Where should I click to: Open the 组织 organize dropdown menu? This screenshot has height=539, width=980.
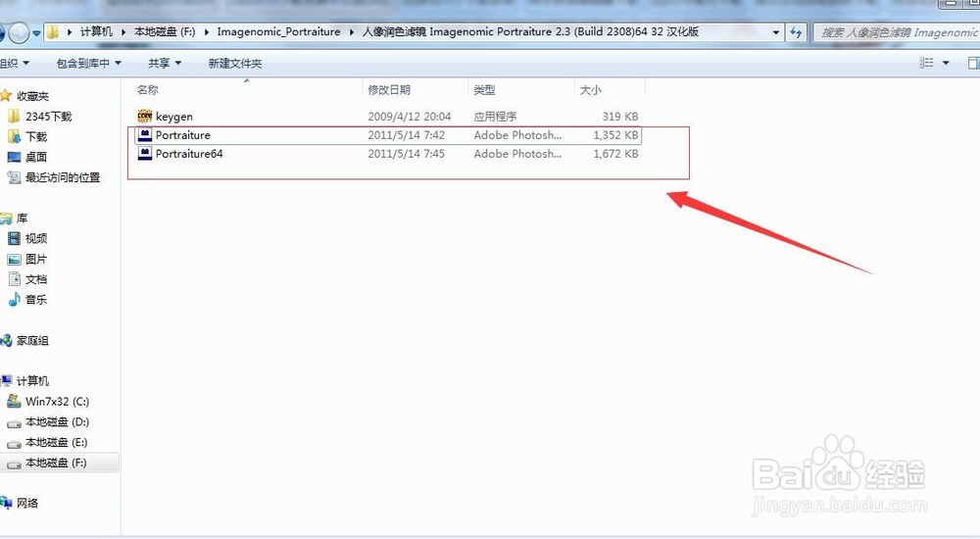point(15,63)
